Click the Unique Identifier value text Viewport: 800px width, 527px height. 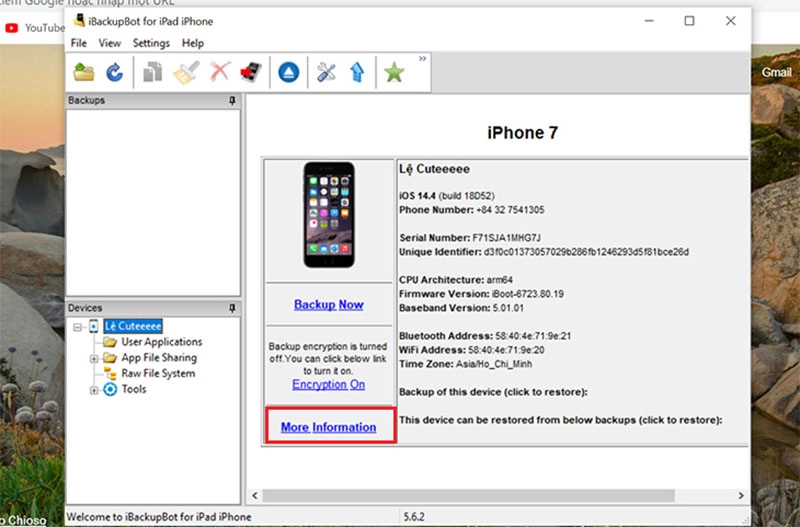coord(586,252)
